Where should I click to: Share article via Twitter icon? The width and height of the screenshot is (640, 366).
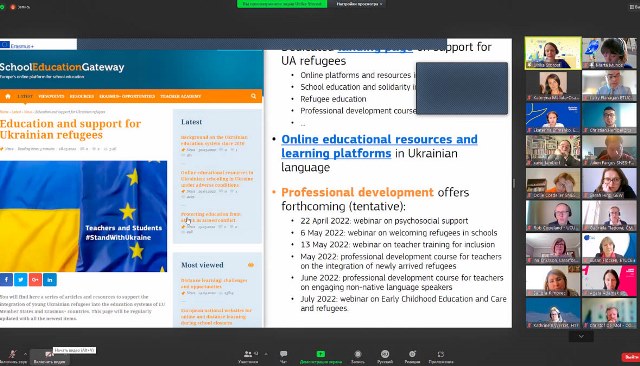click(x=21, y=279)
